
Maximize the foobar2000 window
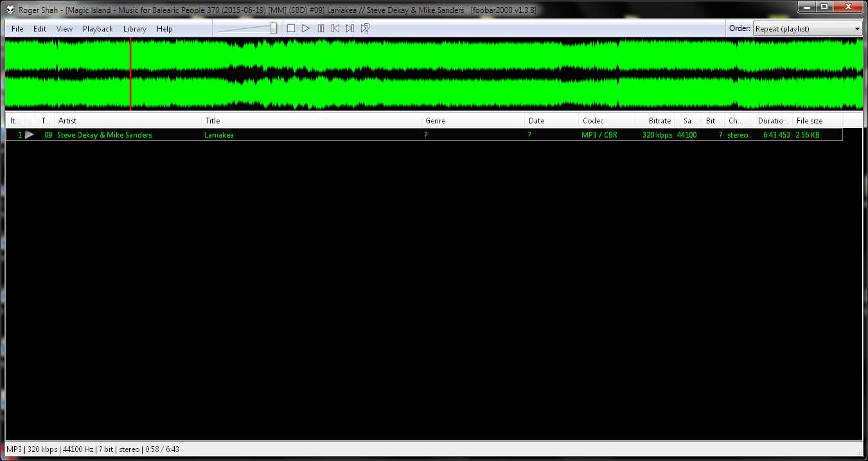(x=824, y=6)
